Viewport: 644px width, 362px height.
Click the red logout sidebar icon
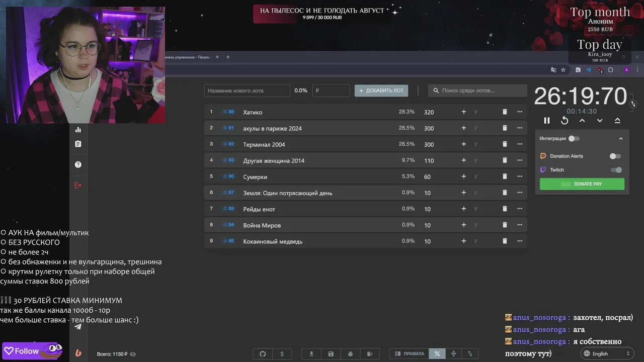coord(78,185)
